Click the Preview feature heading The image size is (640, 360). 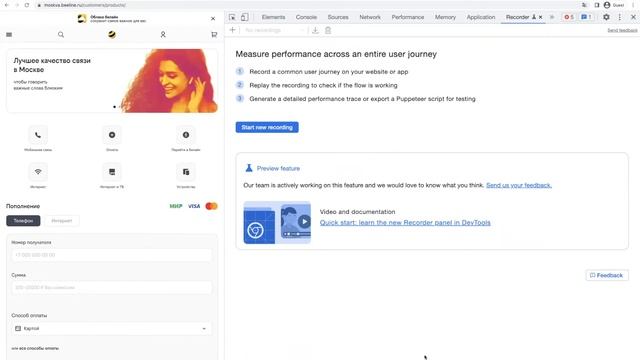click(x=278, y=169)
